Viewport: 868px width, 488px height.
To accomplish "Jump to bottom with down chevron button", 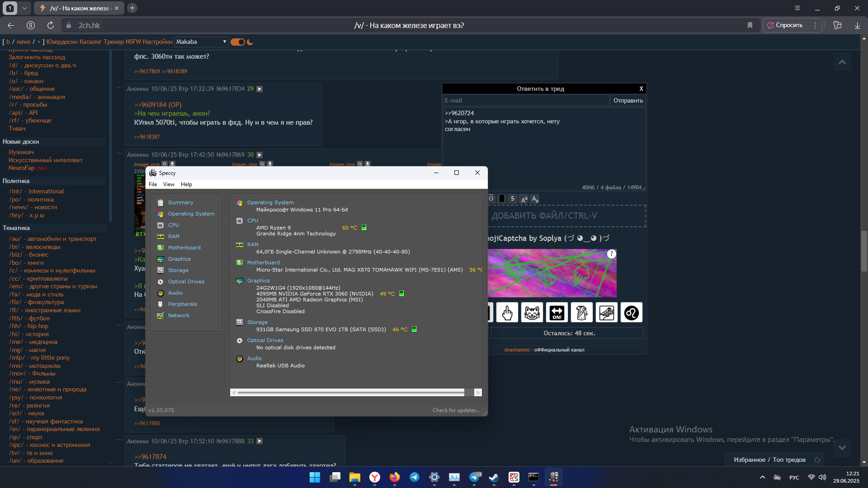I will 842,448.
